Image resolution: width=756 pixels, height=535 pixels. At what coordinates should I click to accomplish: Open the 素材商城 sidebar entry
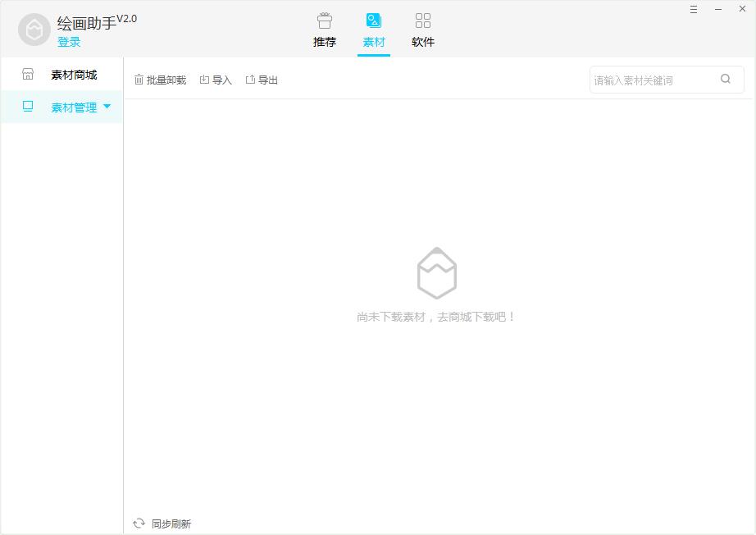73,74
